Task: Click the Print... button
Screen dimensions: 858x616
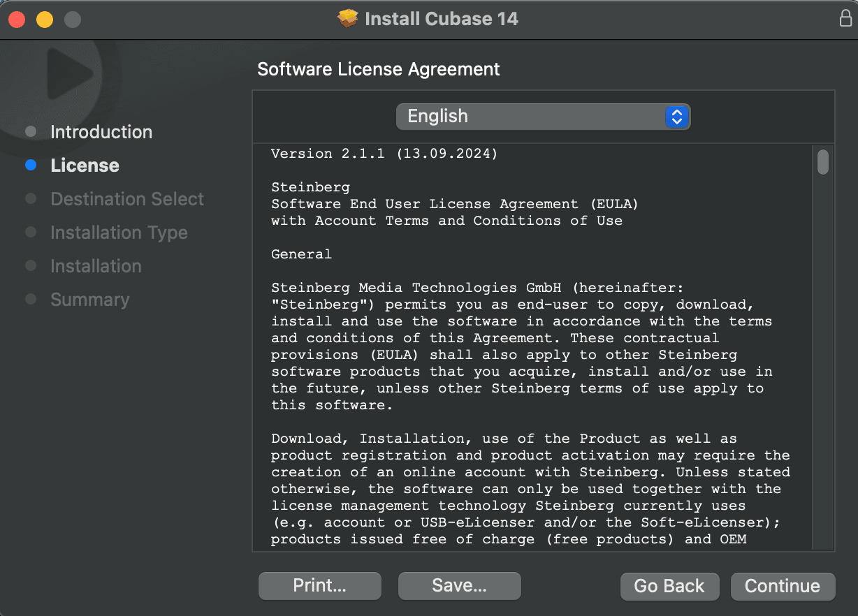Action: 320,586
